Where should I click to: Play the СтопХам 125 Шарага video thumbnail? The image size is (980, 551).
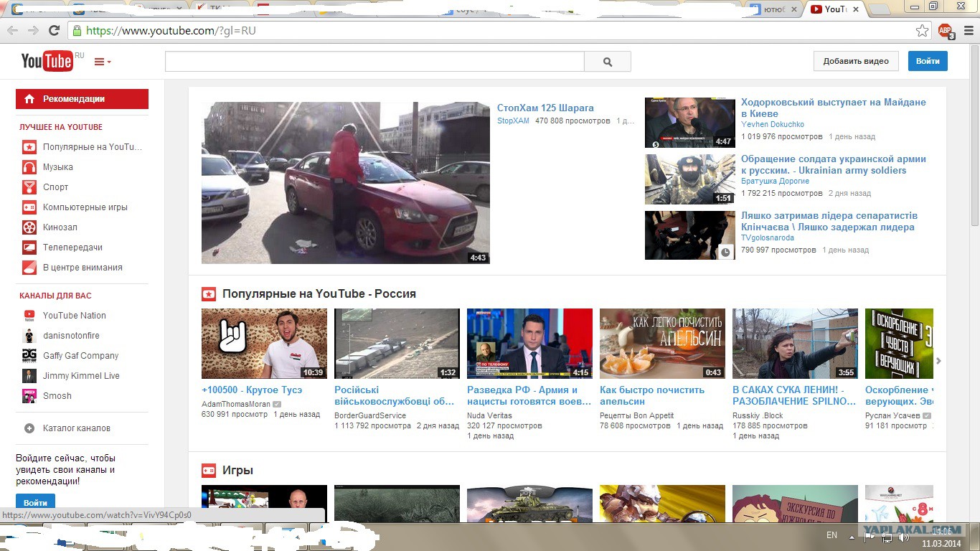click(x=346, y=183)
